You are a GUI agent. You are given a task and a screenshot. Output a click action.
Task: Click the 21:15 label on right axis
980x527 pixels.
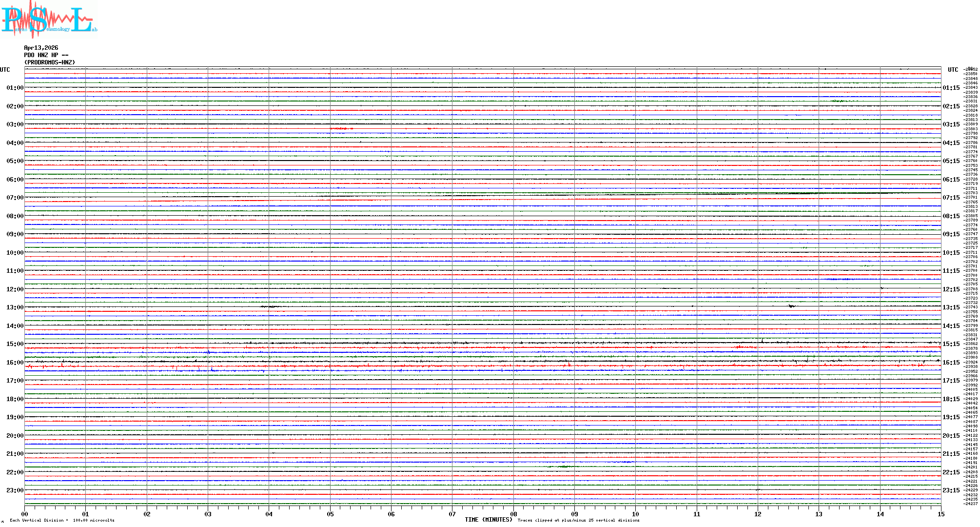(x=951, y=454)
